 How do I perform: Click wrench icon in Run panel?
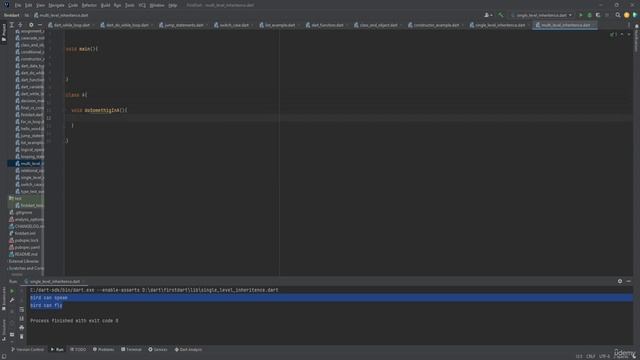[x=12, y=300]
